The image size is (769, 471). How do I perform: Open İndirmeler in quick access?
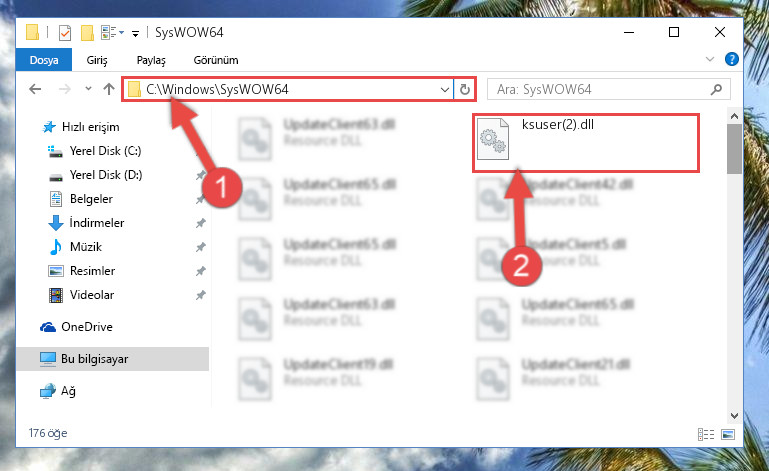point(97,223)
